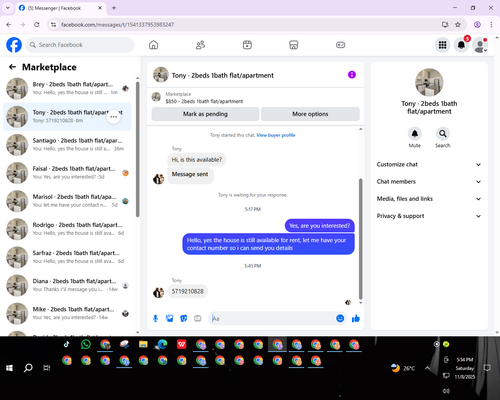Click the tab header Tony - 2beds 1bath title
Image resolution: width=500 pixels, height=400 pixels.
coord(223,75)
